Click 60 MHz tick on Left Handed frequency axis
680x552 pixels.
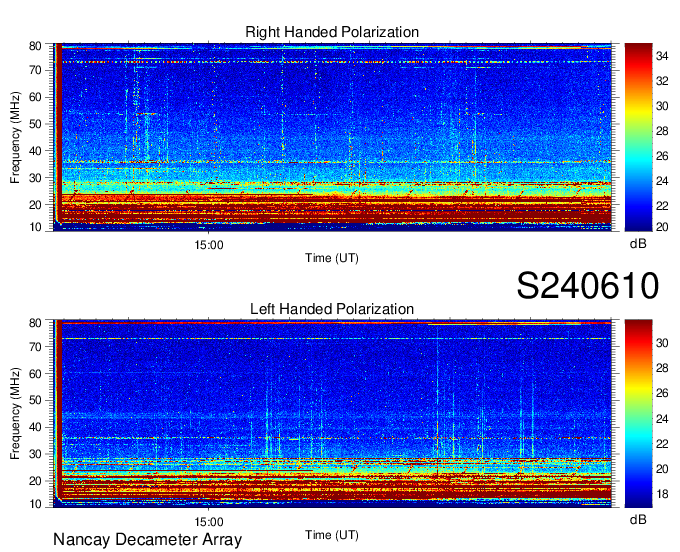[x=35, y=374]
